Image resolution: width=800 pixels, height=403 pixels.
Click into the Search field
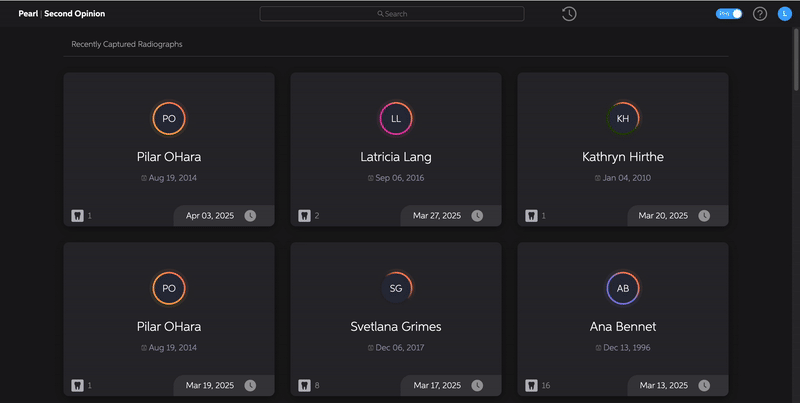(x=392, y=14)
